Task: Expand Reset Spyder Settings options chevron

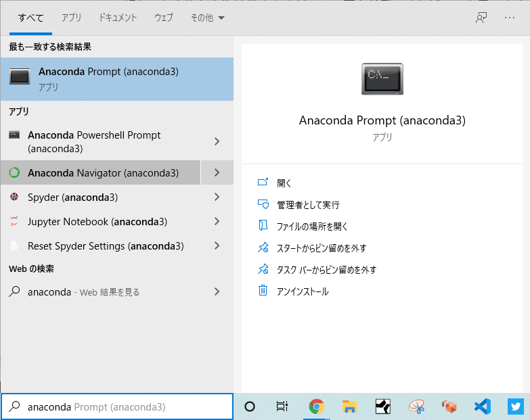Action: 217,246
